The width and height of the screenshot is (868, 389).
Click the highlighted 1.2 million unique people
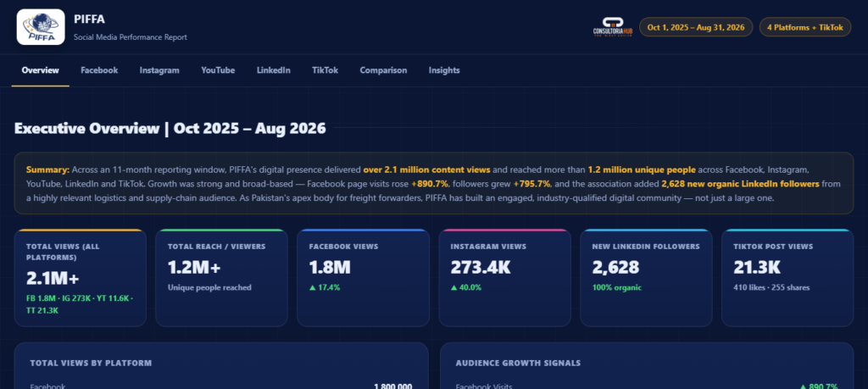642,169
